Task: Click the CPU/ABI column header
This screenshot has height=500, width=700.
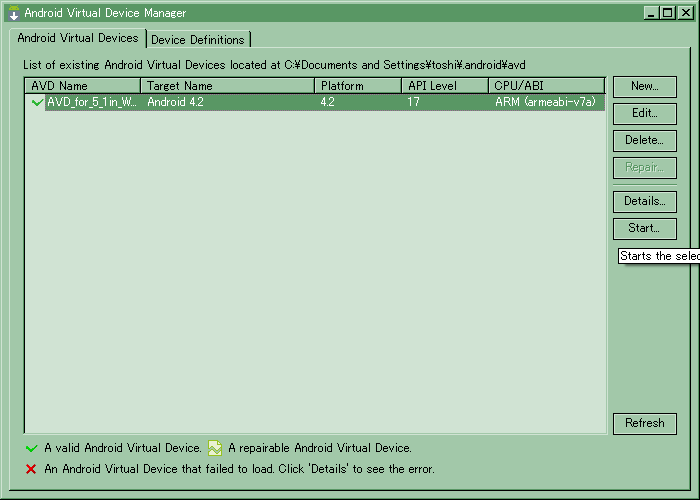Action: tap(547, 86)
